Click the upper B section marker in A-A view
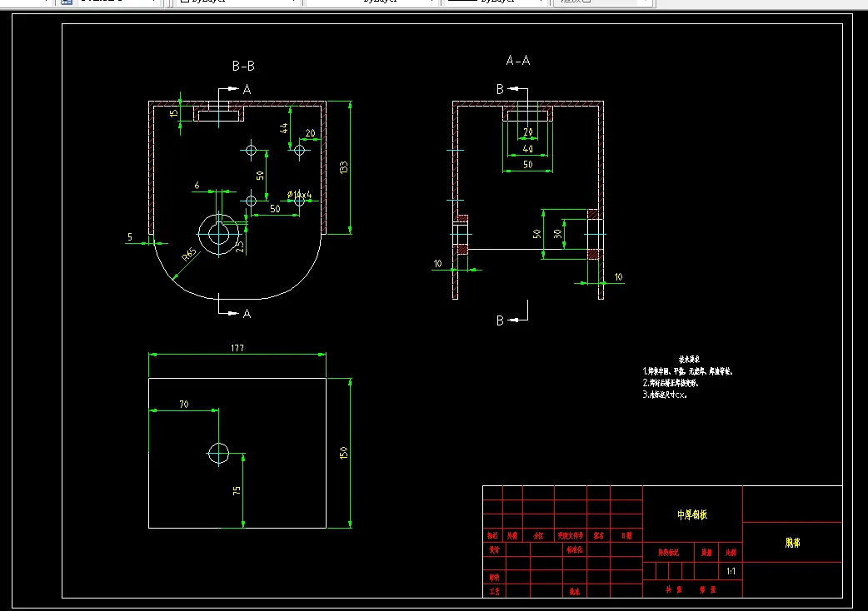The width and height of the screenshot is (868, 611). tap(500, 89)
